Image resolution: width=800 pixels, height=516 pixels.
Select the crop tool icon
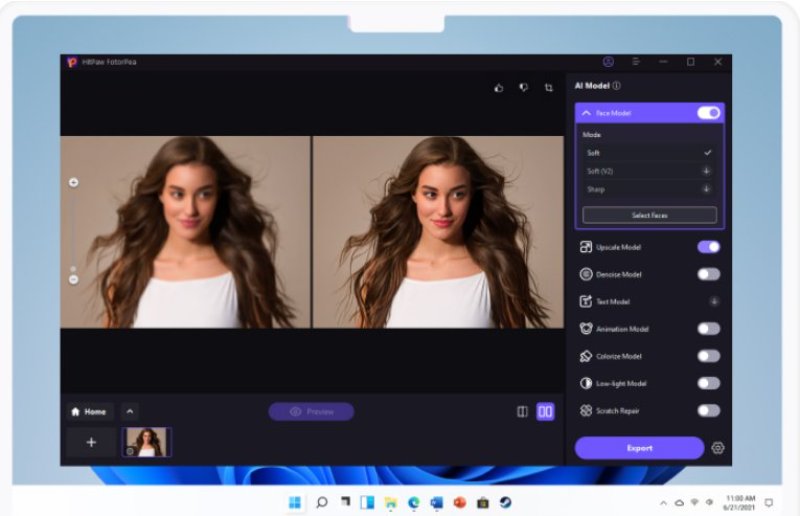pos(548,88)
